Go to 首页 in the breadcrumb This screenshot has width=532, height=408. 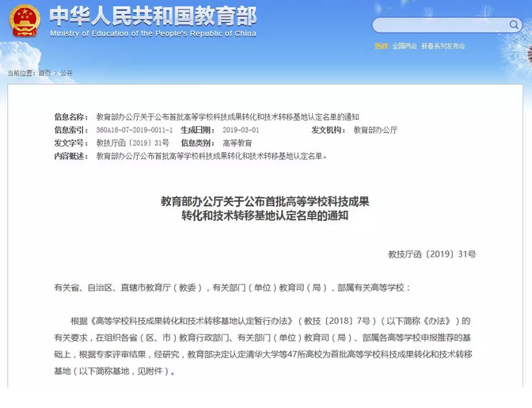coord(44,73)
